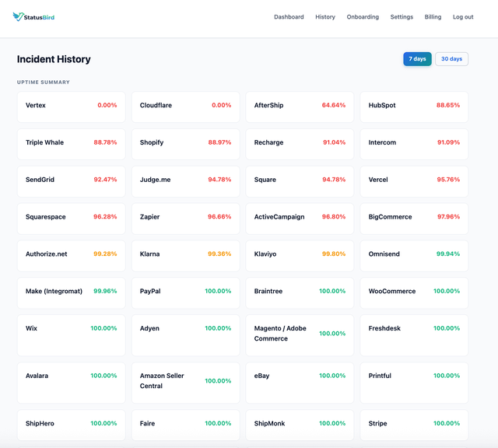This screenshot has height=448, width=498.
Task: Open the Vertex uptime card
Action: click(x=71, y=107)
